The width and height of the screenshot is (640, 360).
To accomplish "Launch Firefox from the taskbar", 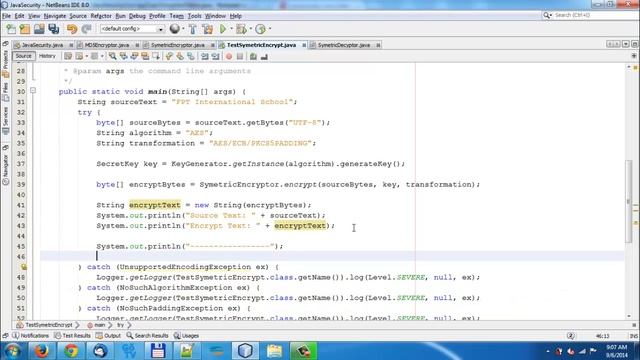I will tap(41, 351).
